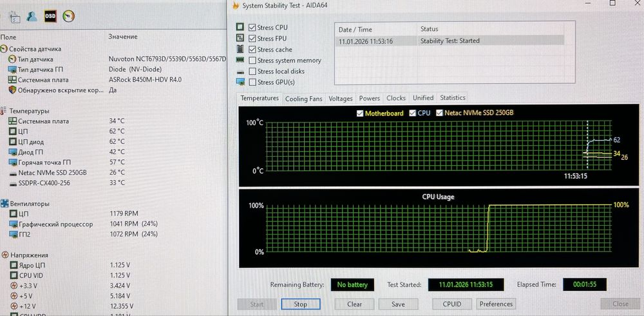Click the gauge icon next to Тип датчика
Image resolution: width=644 pixels, height=316 pixels.
click(12, 59)
